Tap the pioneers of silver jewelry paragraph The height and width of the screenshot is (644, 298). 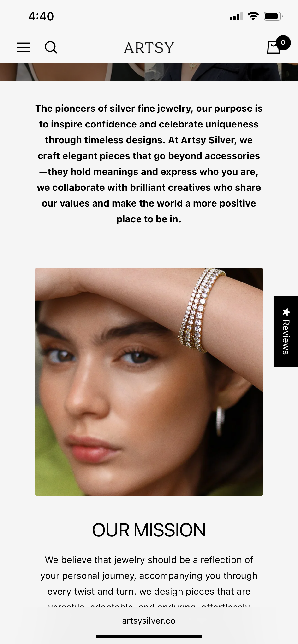tap(149, 164)
